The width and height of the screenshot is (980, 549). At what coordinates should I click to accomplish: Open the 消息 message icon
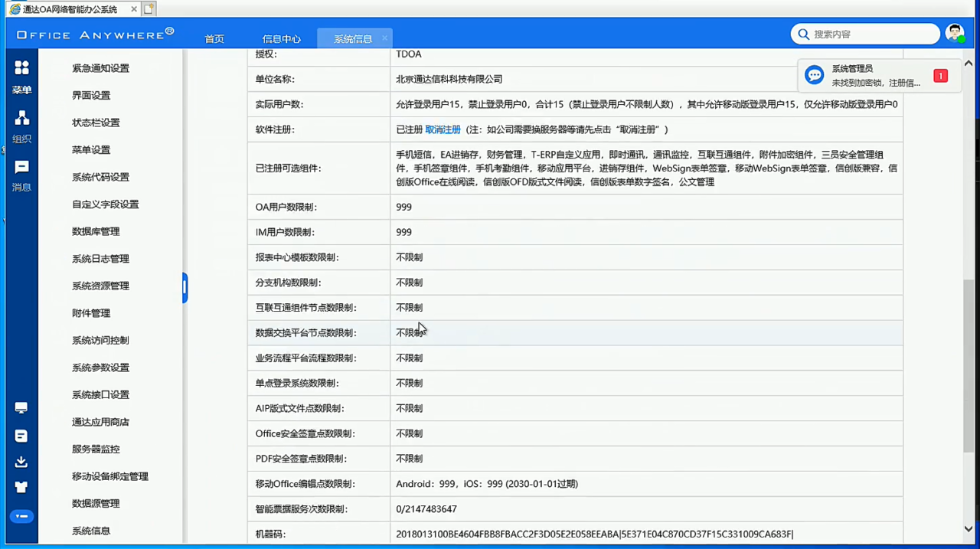click(21, 167)
